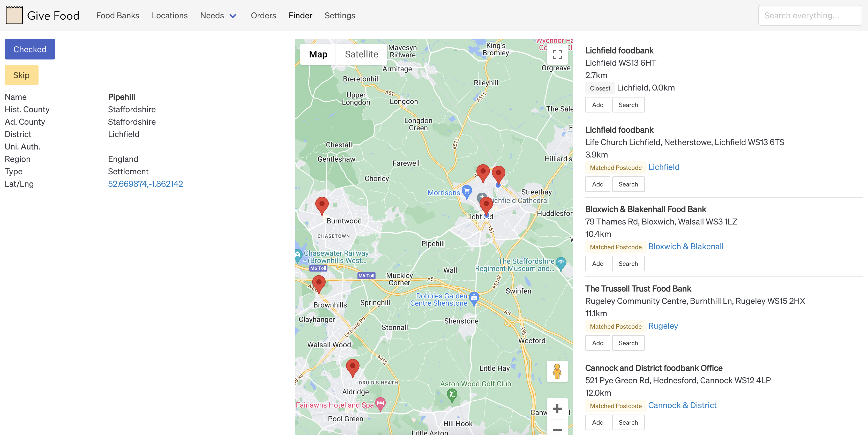Image resolution: width=868 pixels, height=435 pixels.
Task: Open the Bloxwich & Blakenall link
Action: click(686, 246)
